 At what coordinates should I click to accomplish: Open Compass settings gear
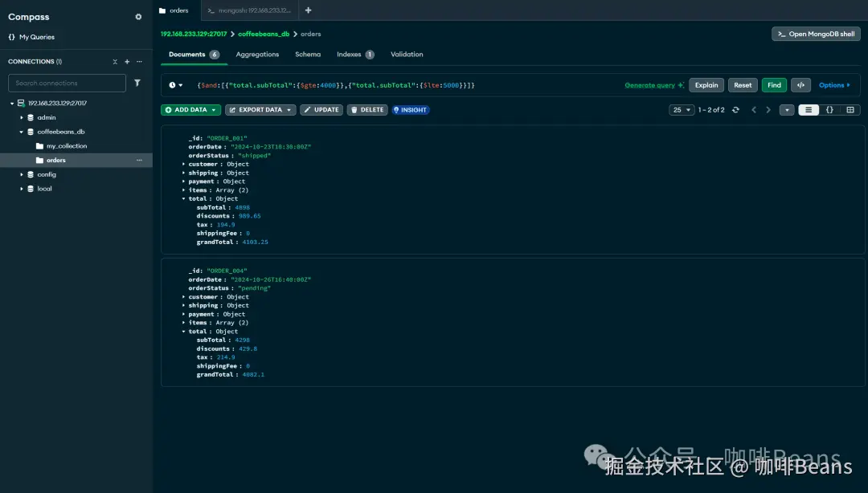pyautogui.click(x=138, y=17)
